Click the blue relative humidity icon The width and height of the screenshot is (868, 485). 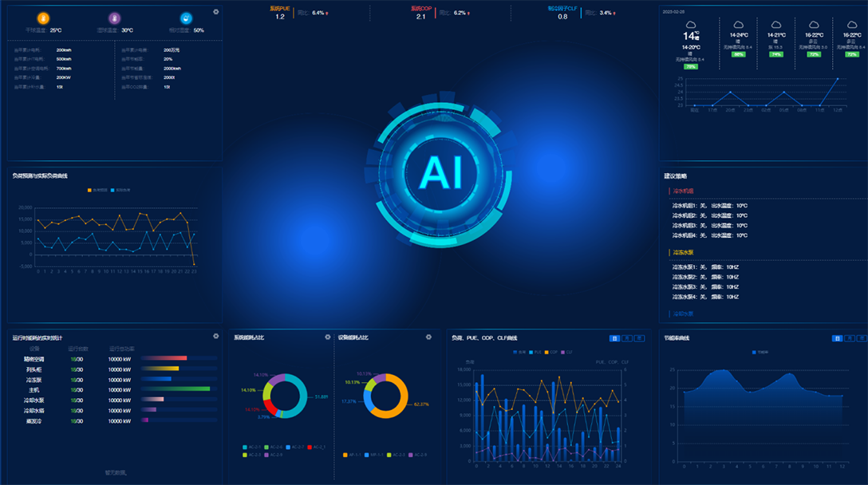187,18
